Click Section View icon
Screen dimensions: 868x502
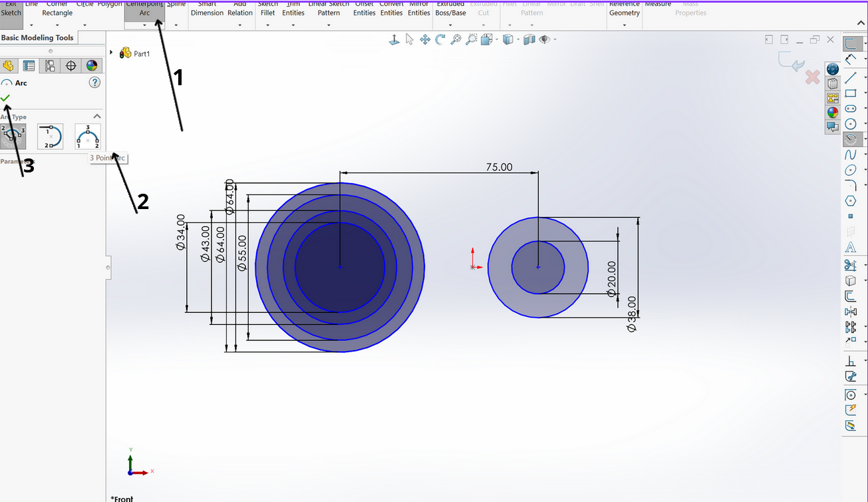(529, 40)
